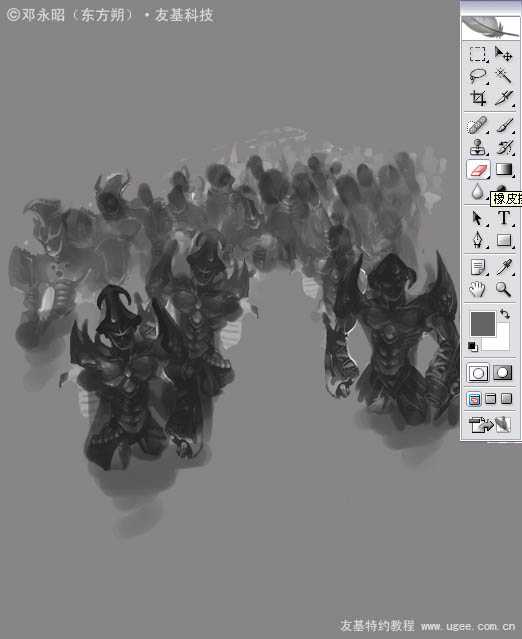This screenshot has height=639, width=522.
Task: Open the foreground color swatch
Action: coord(483,324)
